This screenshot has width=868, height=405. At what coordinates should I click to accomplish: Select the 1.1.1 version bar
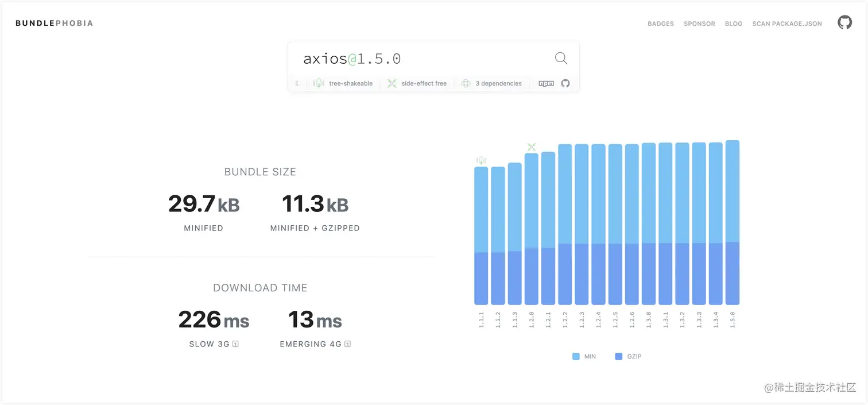pyautogui.click(x=481, y=236)
